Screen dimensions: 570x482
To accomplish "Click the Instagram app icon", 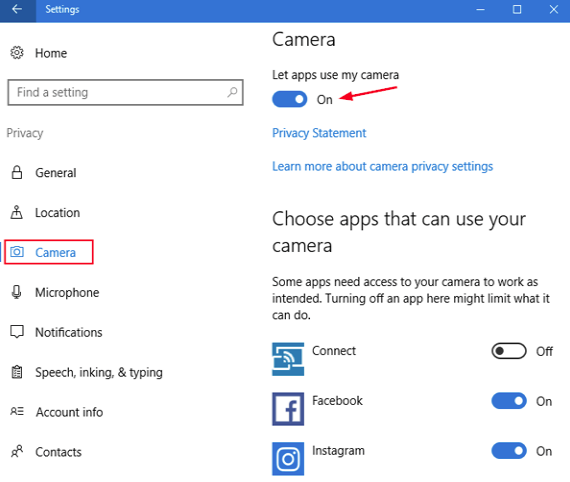I will [x=288, y=458].
